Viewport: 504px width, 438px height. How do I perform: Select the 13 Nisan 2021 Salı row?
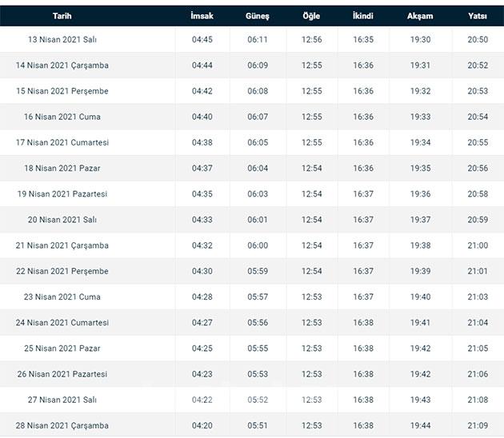(62, 40)
